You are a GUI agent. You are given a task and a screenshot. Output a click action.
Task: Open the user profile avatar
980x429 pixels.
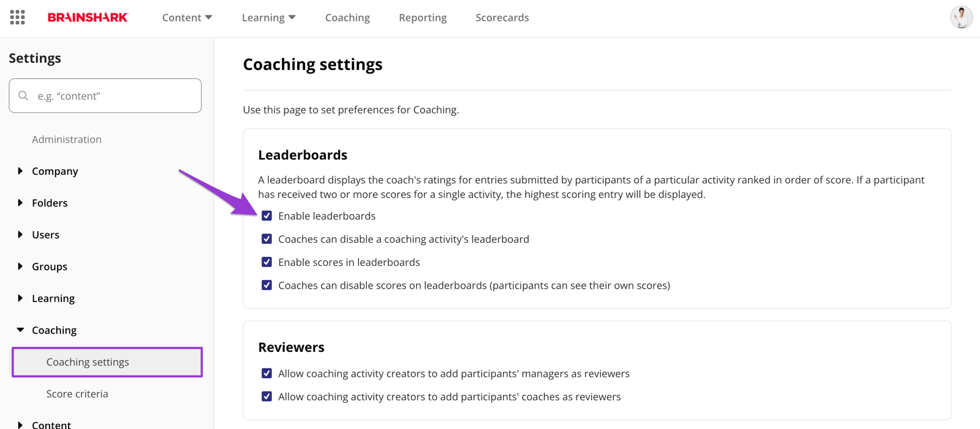click(x=961, y=17)
